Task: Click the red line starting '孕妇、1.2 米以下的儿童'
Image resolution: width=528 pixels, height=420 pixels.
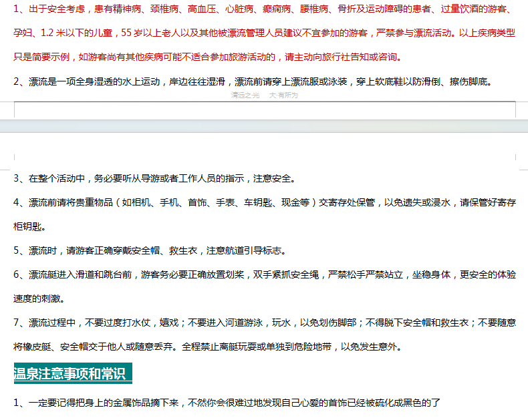Action: pos(265,33)
